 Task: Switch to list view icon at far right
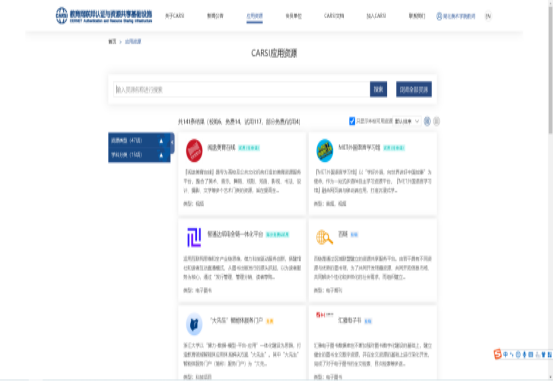point(436,121)
